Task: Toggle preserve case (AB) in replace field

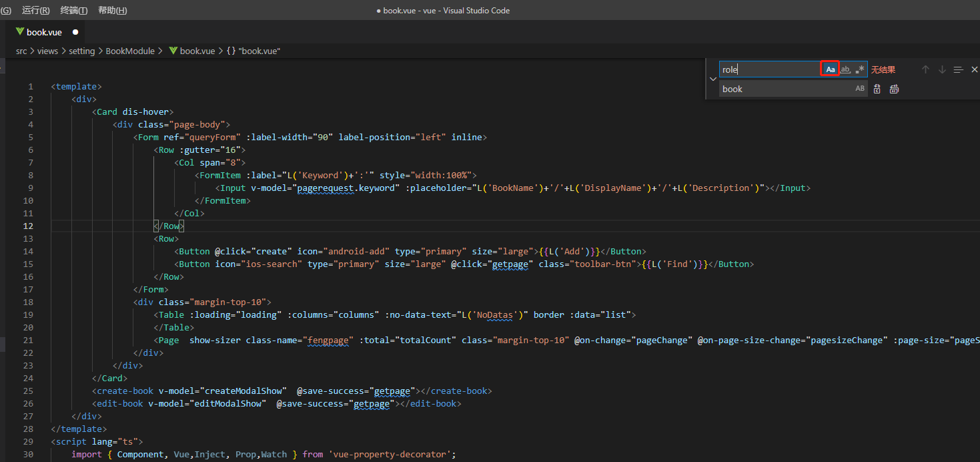Action: (860, 89)
